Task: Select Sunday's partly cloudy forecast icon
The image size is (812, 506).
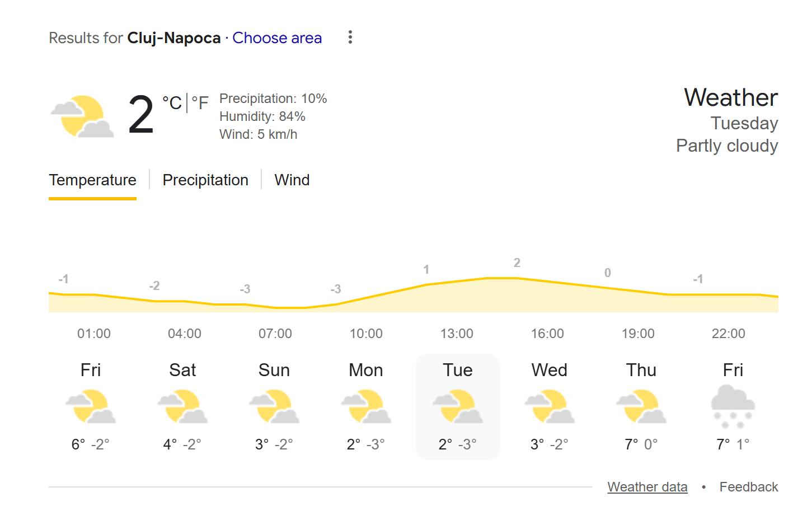Action: (x=274, y=406)
